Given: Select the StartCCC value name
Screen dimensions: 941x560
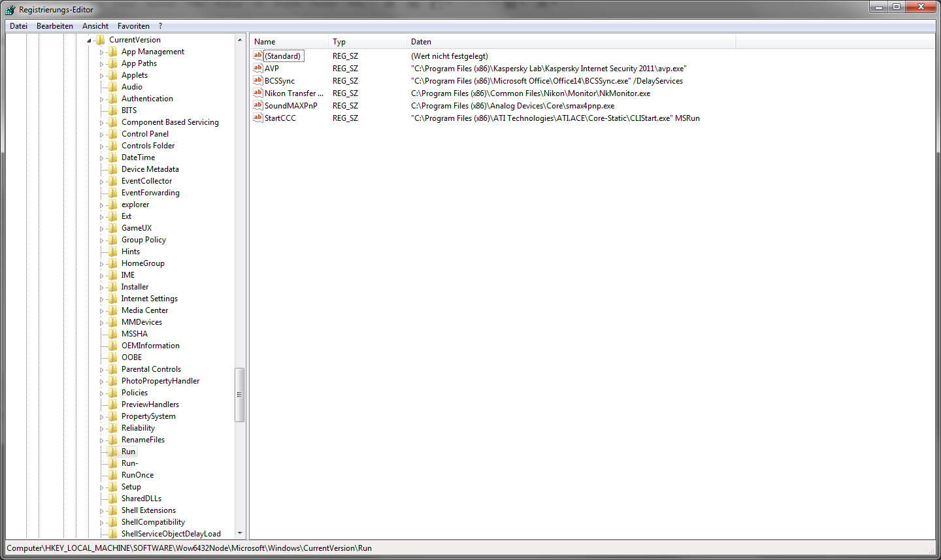Looking at the screenshot, I should coord(280,118).
